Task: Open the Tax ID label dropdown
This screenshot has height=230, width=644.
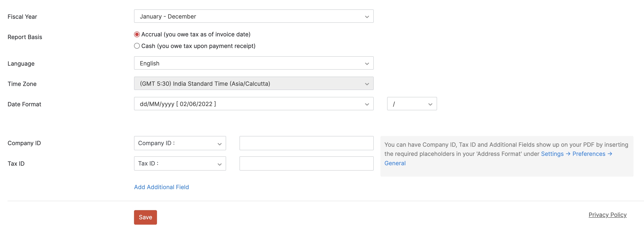Action: point(180,163)
